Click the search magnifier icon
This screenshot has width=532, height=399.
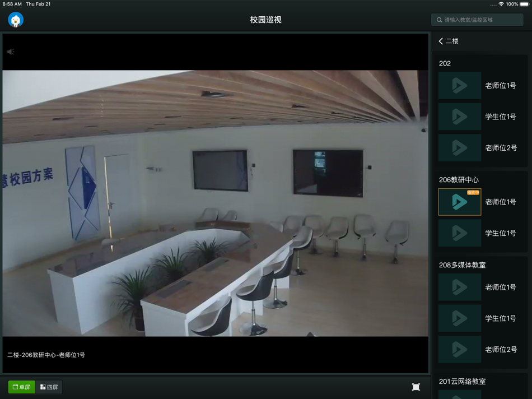pos(439,20)
